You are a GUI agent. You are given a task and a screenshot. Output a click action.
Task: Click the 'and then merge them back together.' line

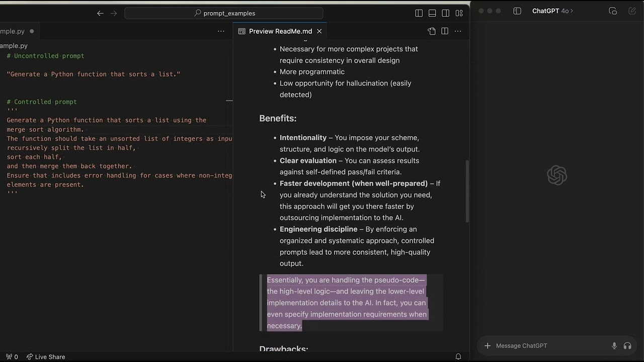tap(69, 166)
